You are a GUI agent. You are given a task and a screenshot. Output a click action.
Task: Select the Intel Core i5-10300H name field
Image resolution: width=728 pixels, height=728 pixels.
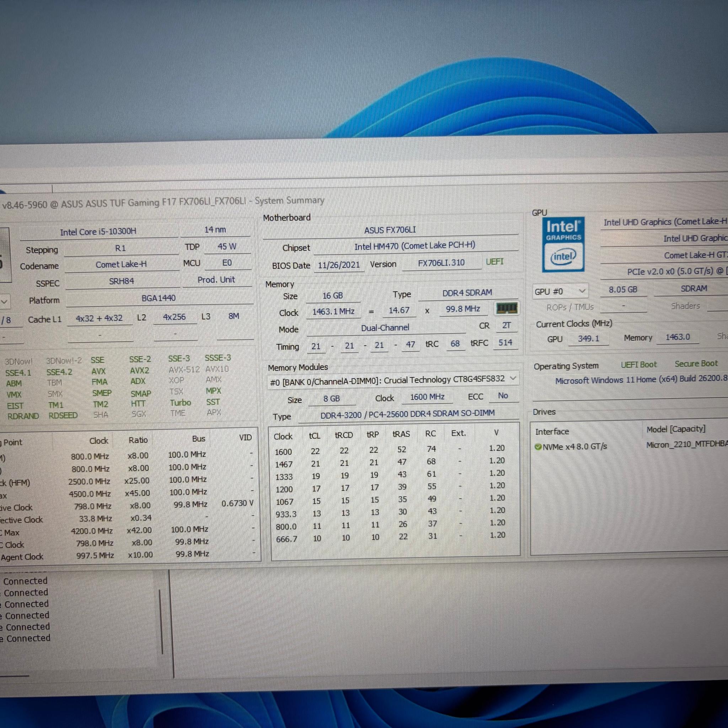[x=98, y=231]
